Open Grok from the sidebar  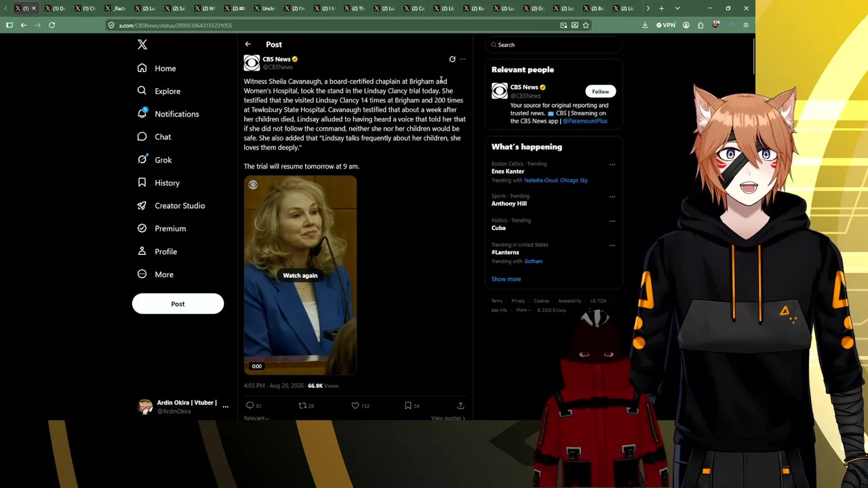[x=155, y=160]
